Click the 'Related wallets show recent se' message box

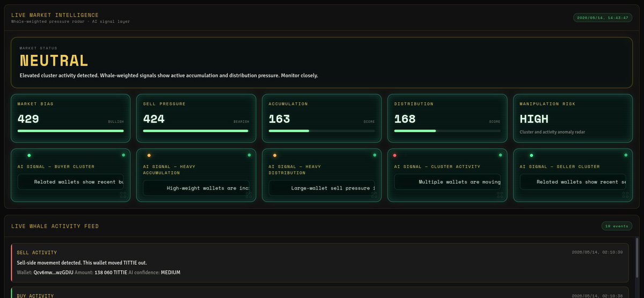[573, 181]
